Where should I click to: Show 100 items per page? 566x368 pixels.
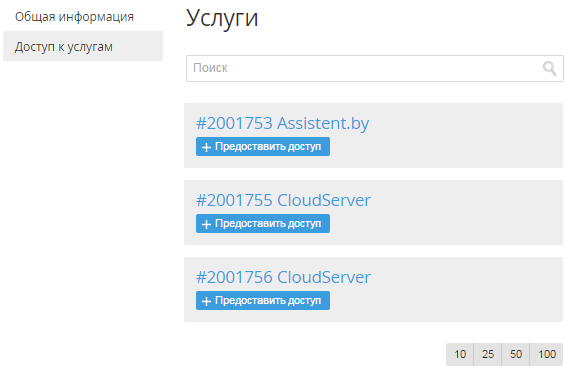tap(547, 354)
